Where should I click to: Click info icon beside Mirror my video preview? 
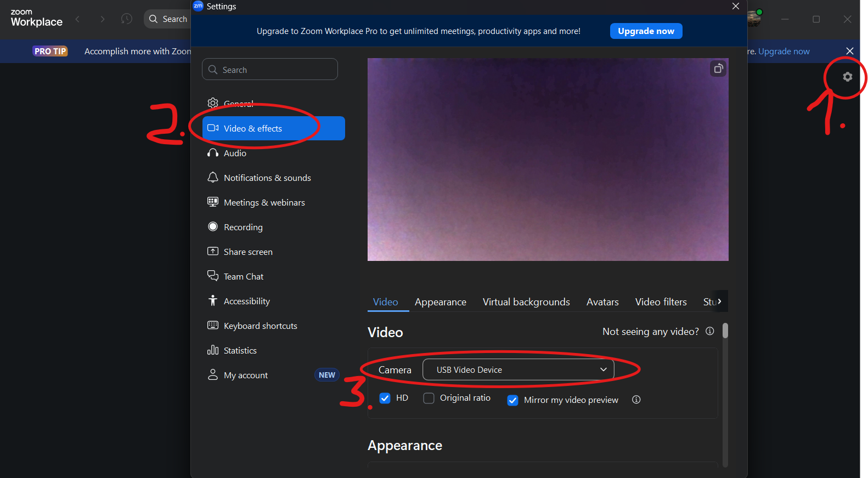[x=636, y=400]
